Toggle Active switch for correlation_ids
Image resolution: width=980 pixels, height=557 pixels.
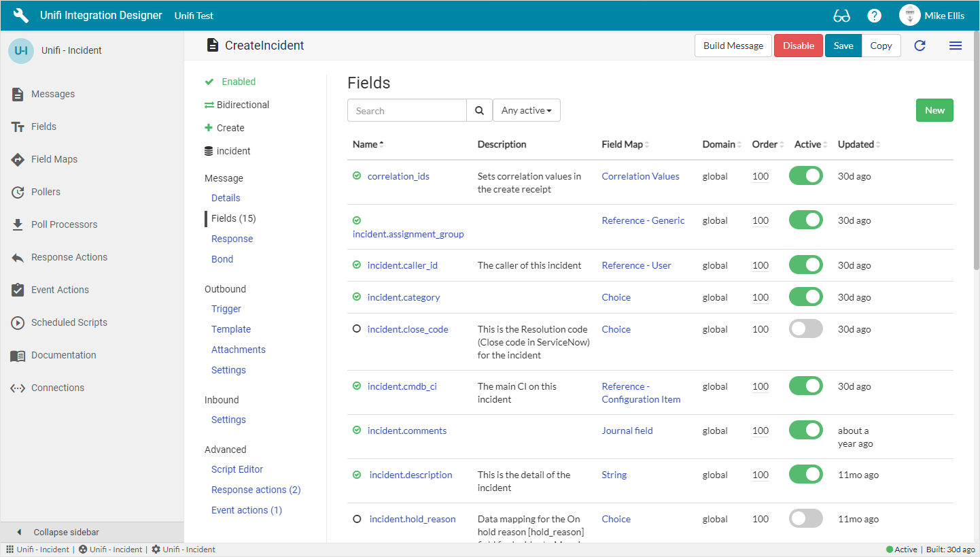pos(805,176)
